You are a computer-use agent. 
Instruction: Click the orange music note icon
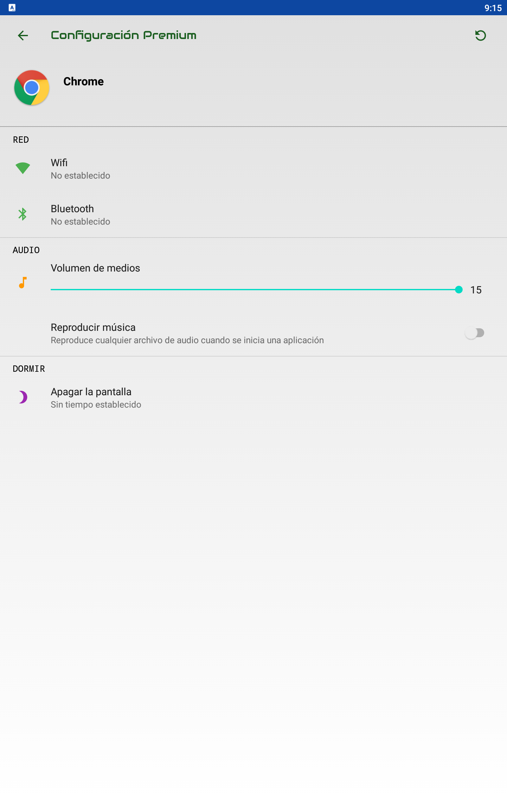click(x=22, y=283)
